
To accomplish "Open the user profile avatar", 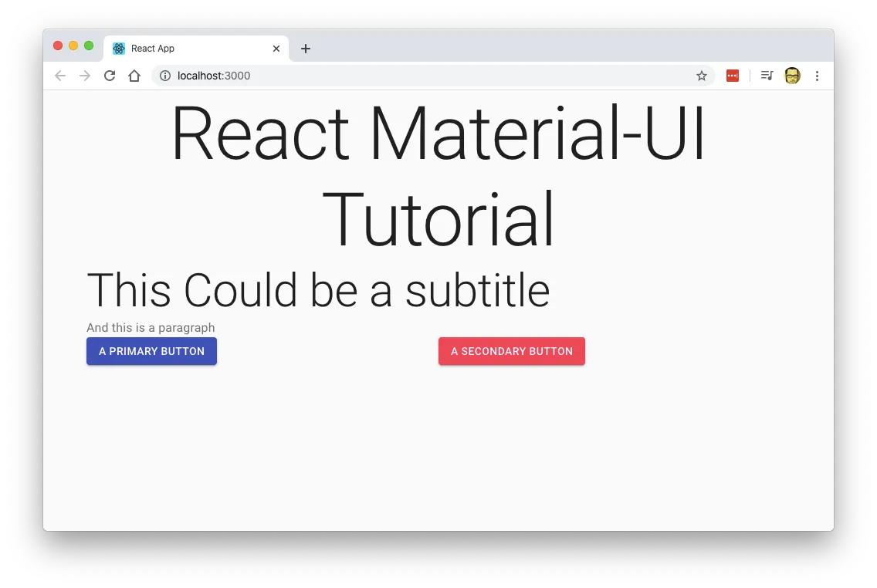I will 793,76.
